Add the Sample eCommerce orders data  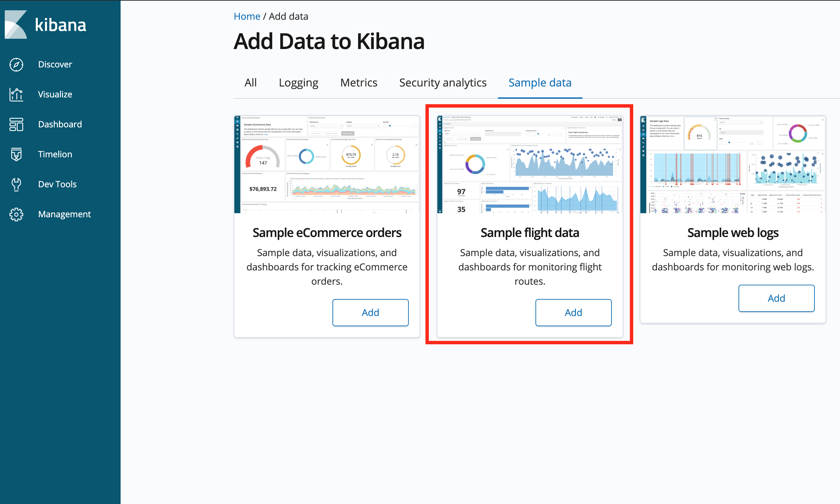coord(370,312)
